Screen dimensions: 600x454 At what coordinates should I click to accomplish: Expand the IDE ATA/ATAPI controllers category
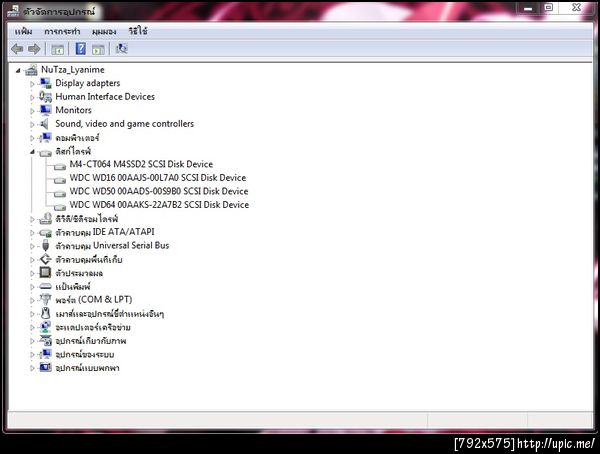tap(32, 233)
